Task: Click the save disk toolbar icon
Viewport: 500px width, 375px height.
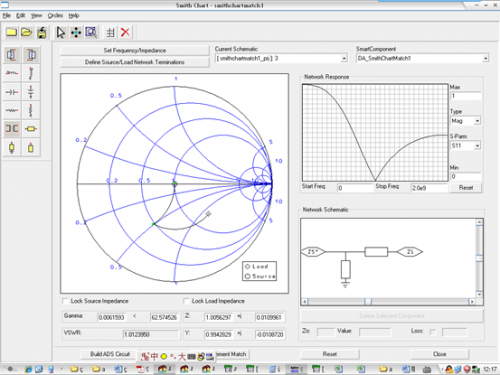Action: 42,32
